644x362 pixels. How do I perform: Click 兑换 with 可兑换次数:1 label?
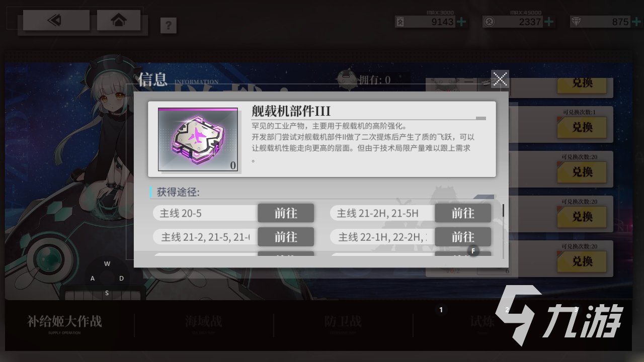click(x=582, y=128)
